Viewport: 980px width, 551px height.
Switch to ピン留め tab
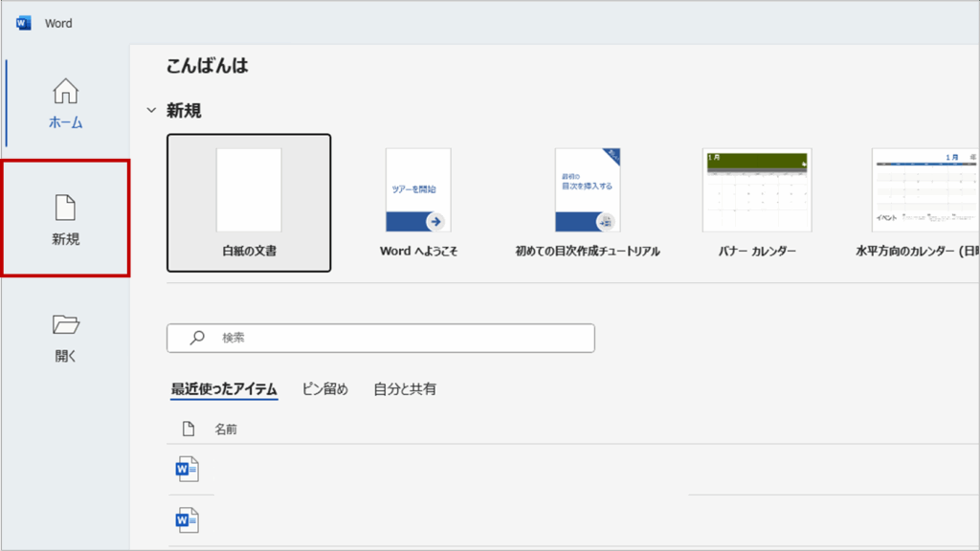click(x=325, y=389)
